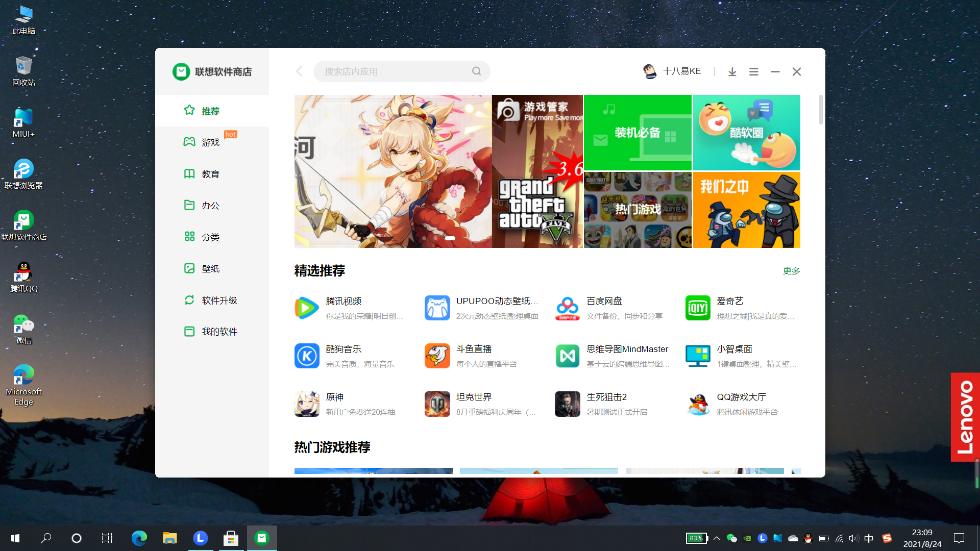Open the 酷软圈 banner tile
The width and height of the screenshot is (980, 551).
(x=746, y=133)
